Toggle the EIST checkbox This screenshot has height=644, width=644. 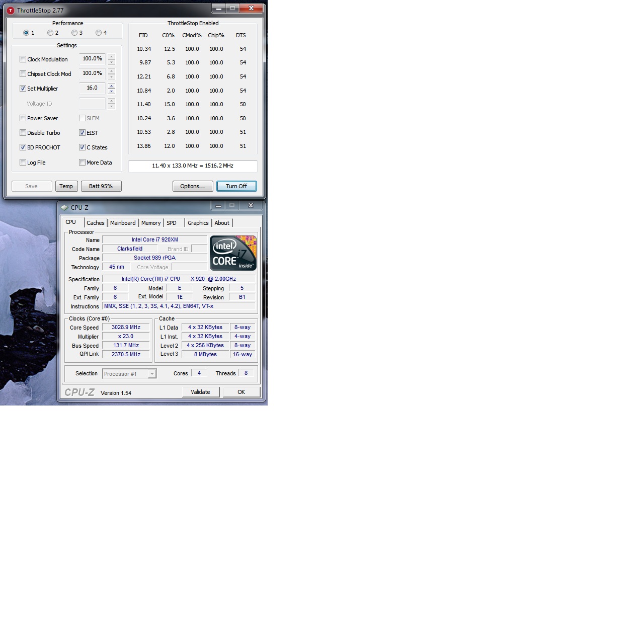82,133
